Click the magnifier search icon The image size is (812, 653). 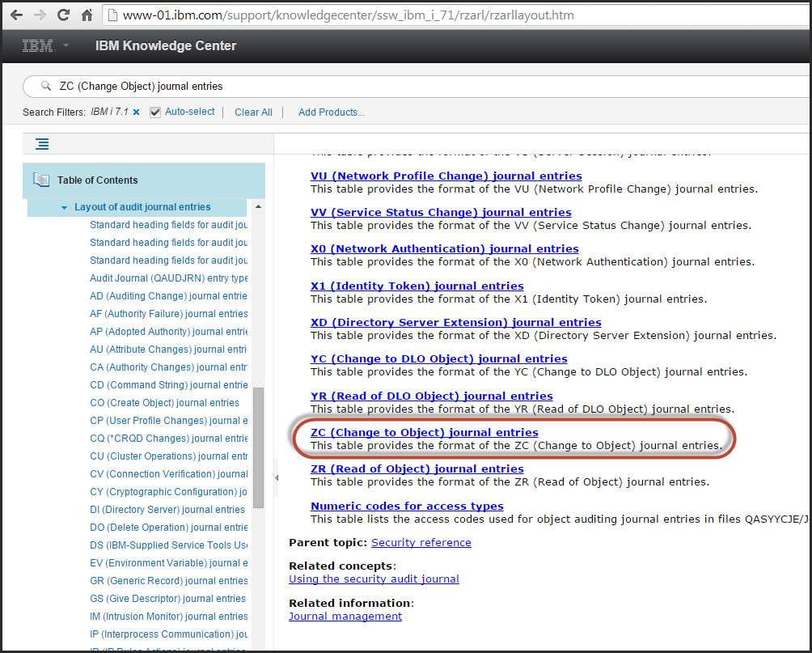click(x=46, y=86)
